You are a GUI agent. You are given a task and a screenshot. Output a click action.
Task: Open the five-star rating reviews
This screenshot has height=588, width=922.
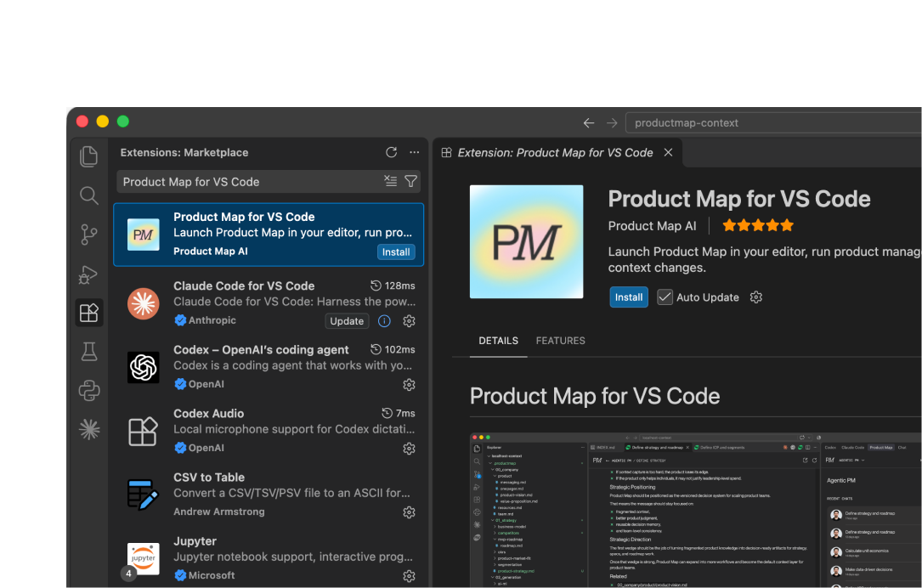[758, 225]
